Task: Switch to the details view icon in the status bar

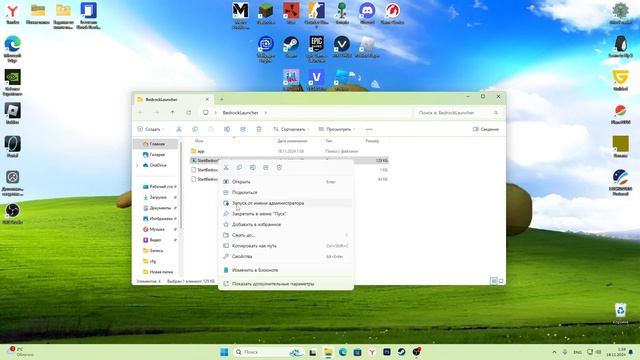Action: point(493,281)
